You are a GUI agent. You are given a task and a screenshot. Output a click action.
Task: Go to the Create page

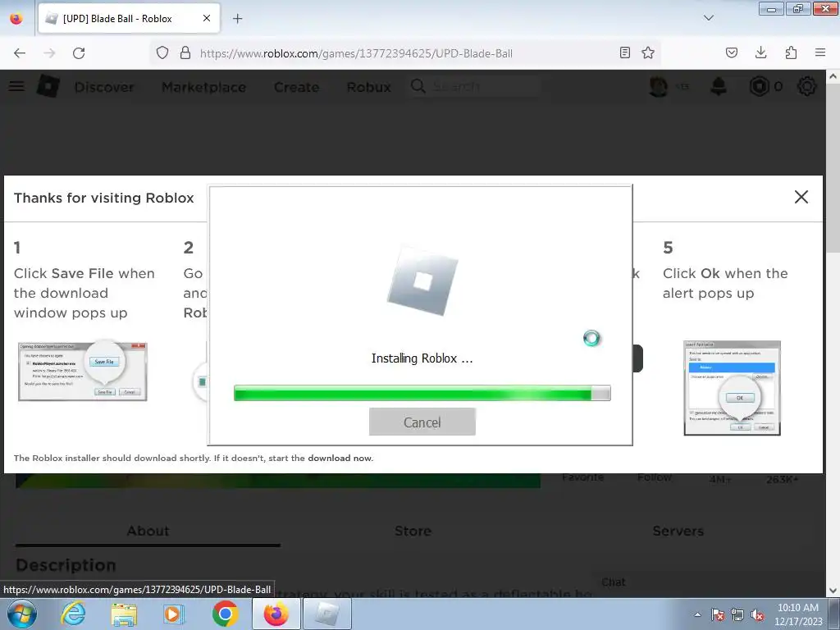coord(297,87)
